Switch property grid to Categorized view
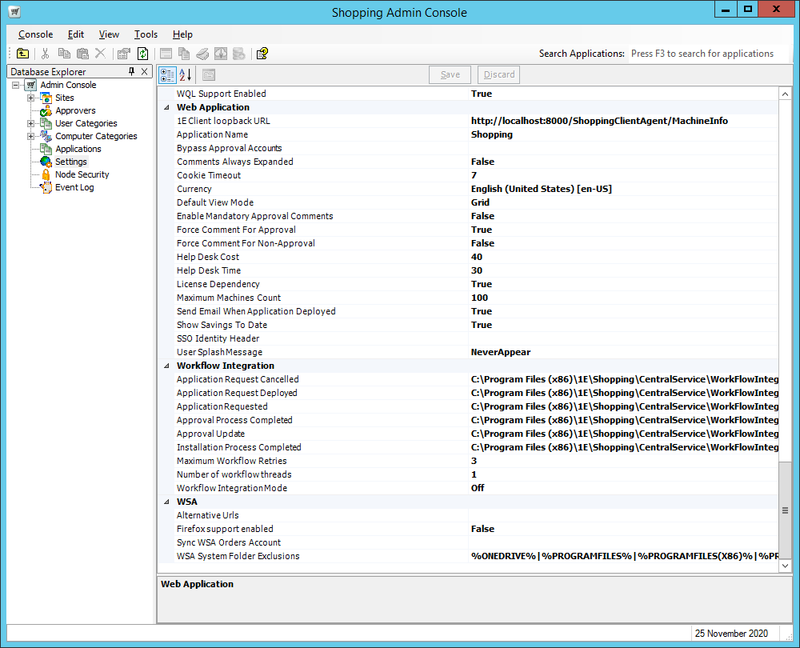Screen dimensions: 800x648 point(167,75)
